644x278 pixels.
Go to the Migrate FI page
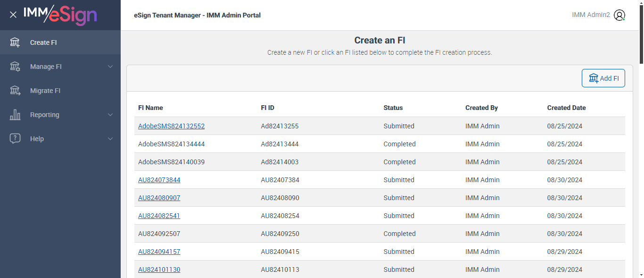60,91
